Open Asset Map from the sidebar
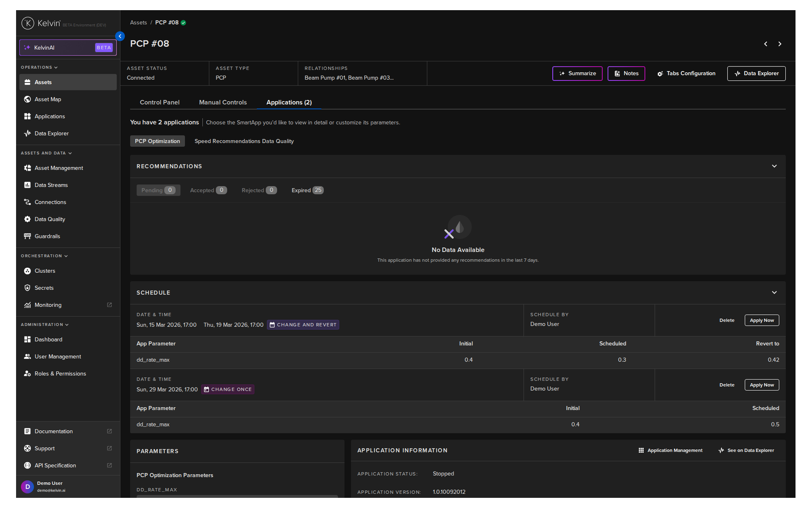The image size is (812, 508). [48, 99]
